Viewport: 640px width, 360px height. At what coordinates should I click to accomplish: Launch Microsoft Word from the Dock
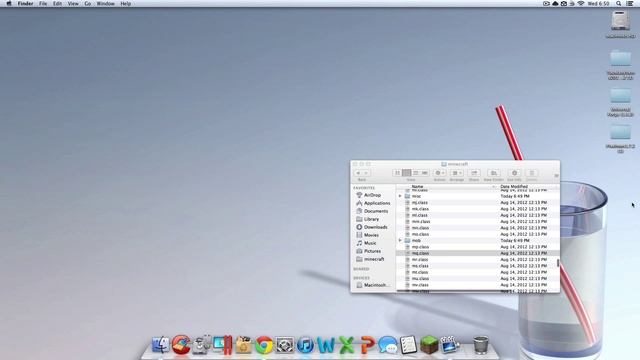coord(326,345)
